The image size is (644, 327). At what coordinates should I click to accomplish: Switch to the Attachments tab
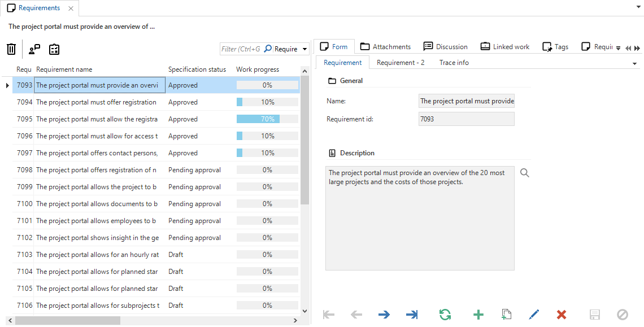tap(386, 47)
